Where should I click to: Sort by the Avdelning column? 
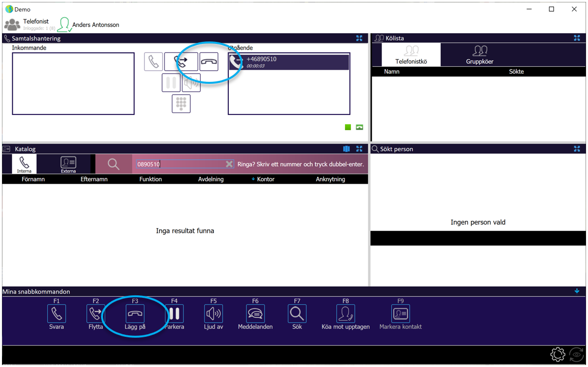pos(211,179)
